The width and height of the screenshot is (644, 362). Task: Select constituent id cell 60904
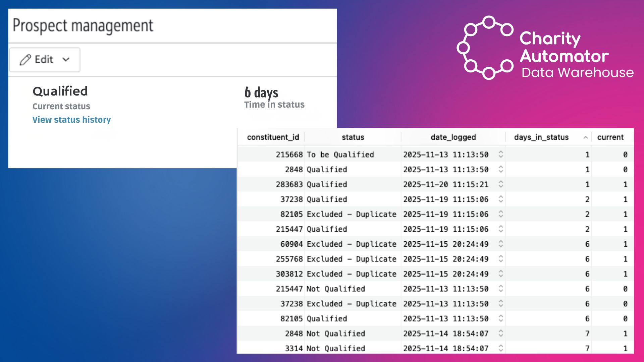coord(291,244)
